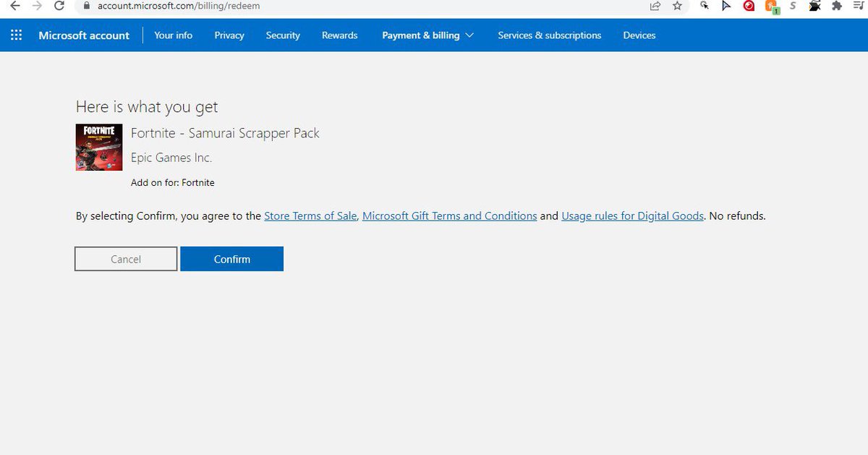Expand the Payment & billing menu
The width and height of the screenshot is (868, 455).
coord(427,35)
